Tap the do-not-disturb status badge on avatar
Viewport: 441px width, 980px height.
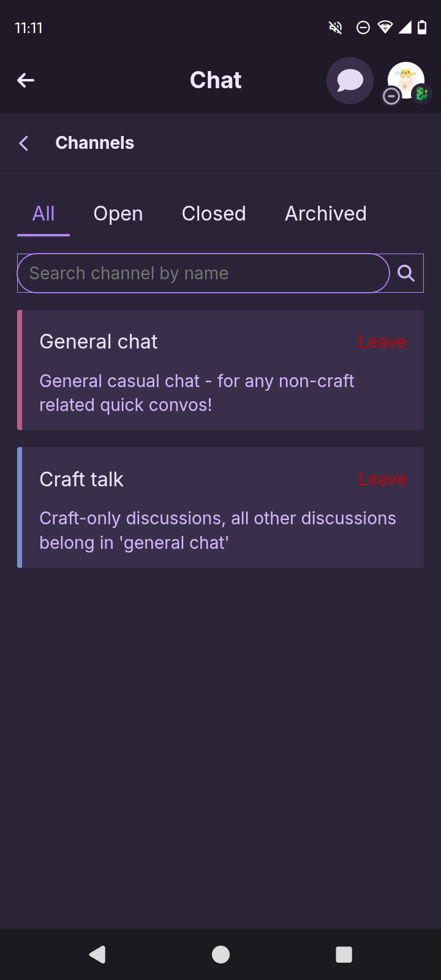(x=391, y=96)
